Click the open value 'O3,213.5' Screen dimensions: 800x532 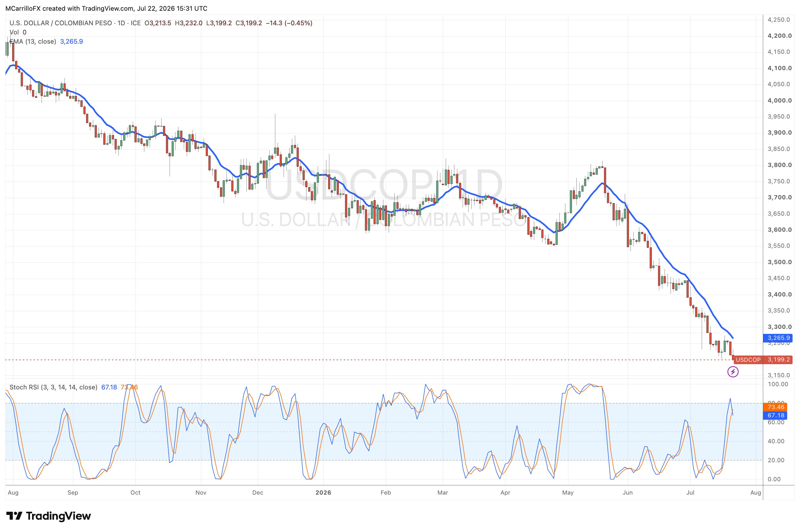click(x=158, y=23)
